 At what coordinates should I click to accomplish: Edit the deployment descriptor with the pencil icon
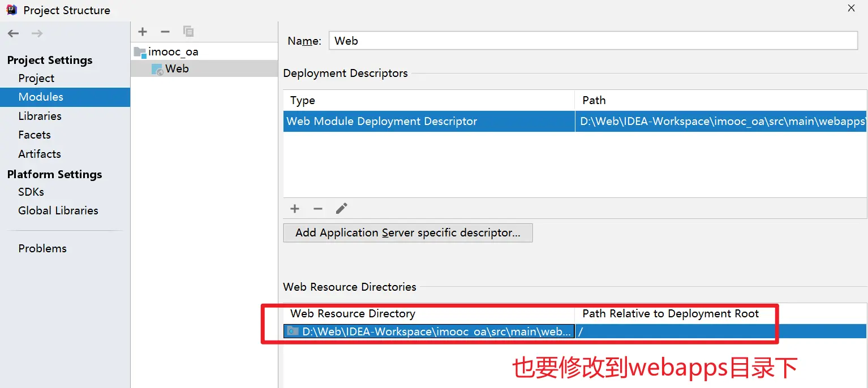tap(341, 209)
